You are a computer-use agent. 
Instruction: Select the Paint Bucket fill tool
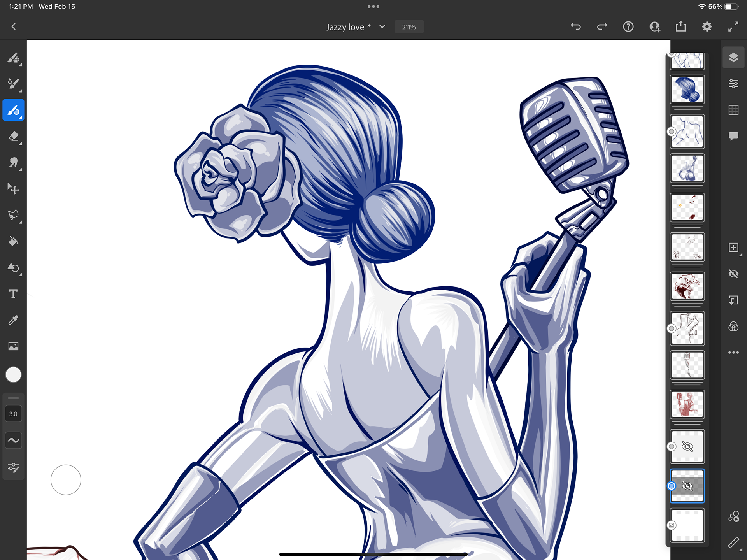coord(13,241)
